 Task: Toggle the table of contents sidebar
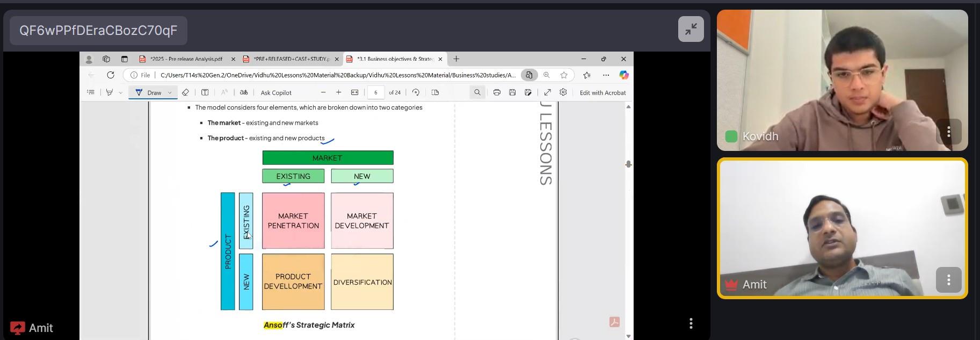coord(91,92)
